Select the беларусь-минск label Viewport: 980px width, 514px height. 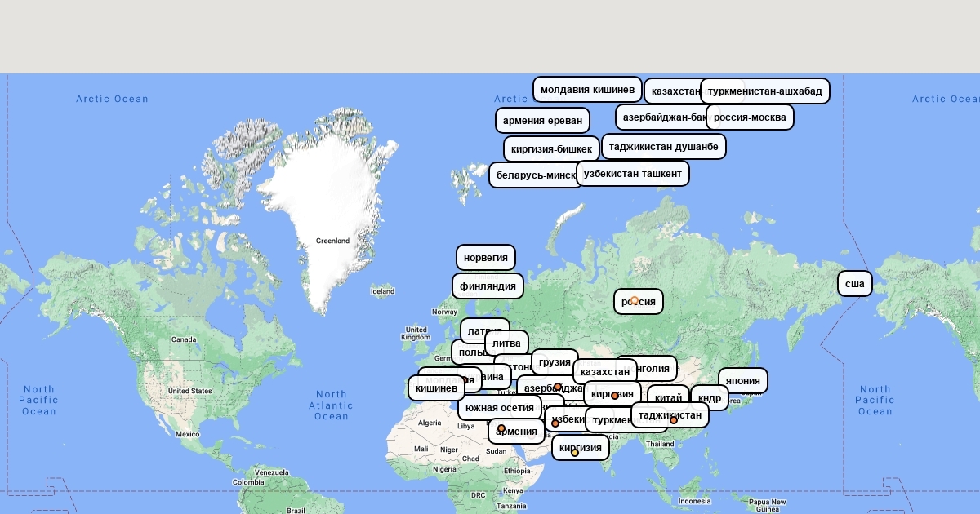[x=536, y=175]
